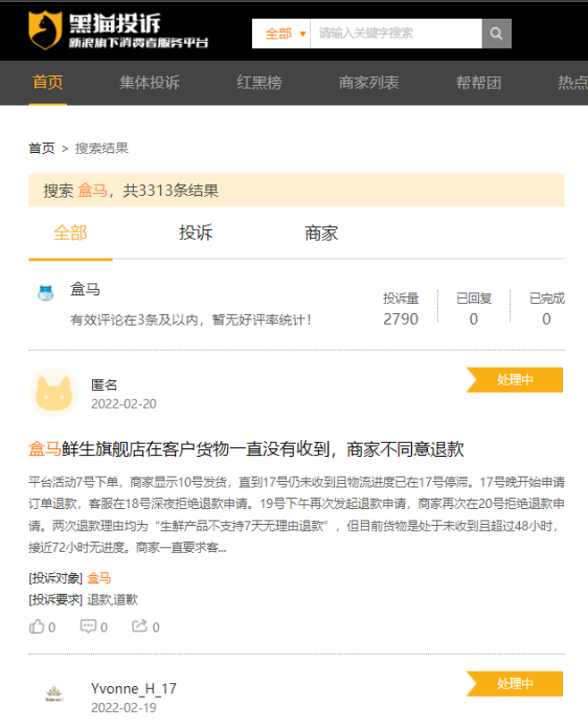Click the 首页 breadcrumb link

tap(41, 148)
